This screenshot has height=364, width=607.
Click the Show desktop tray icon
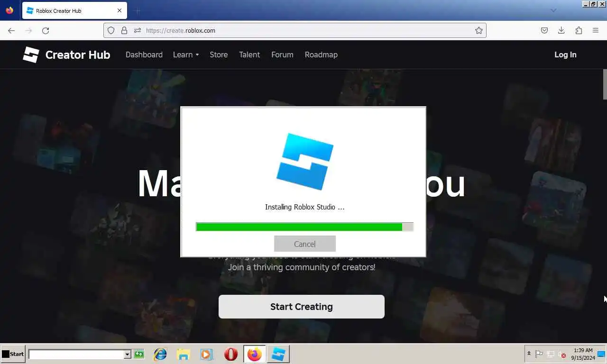click(x=601, y=354)
